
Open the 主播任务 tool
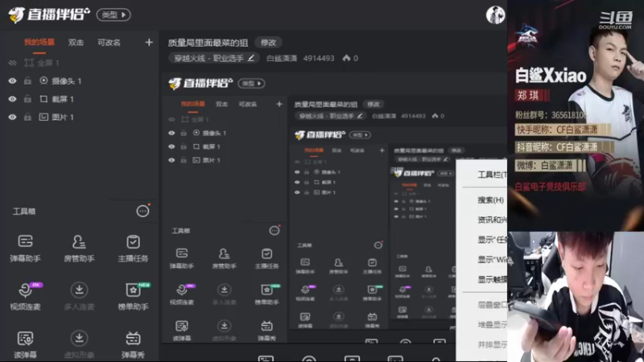click(133, 248)
